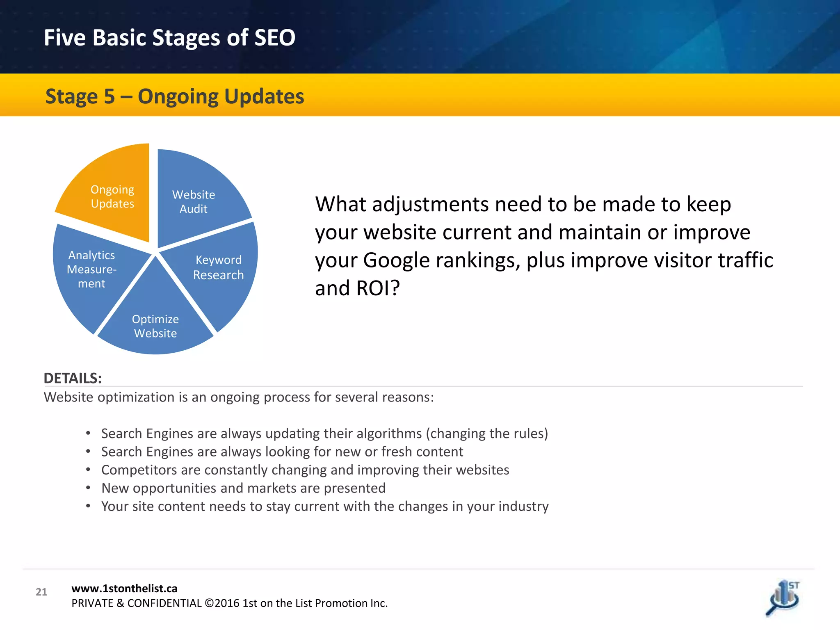Click the bullet about updating algorithms
This screenshot has height=630, width=840.
coord(324,434)
